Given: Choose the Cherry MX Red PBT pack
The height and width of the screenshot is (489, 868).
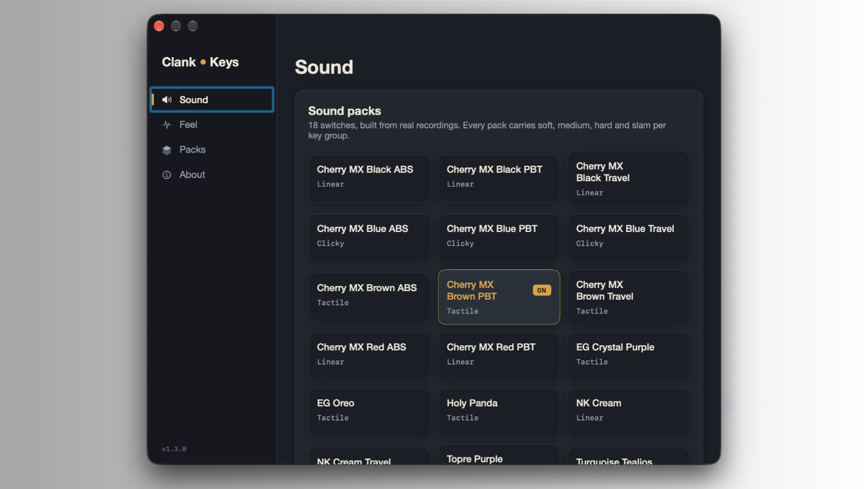Looking at the screenshot, I should tap(499, 356).
